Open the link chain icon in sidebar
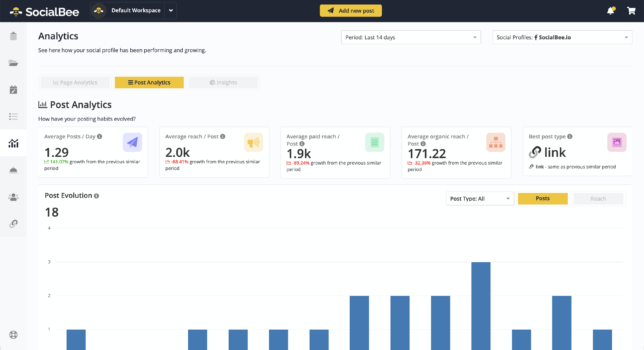This screenshot has height=350, width=644. pyautogui.click(x=13, y=224)
